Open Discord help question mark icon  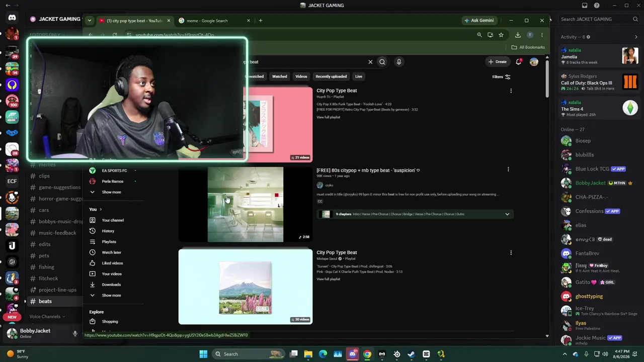click(597, 6)
